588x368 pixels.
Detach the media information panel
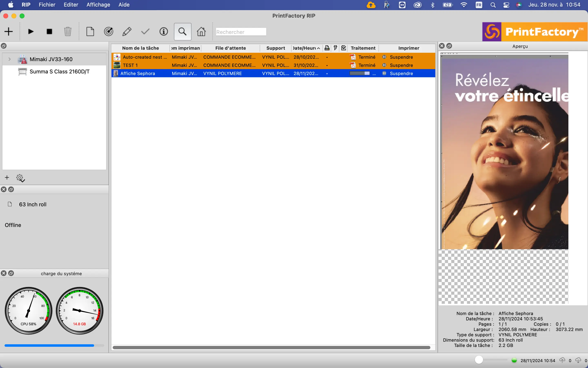point(11,189)
